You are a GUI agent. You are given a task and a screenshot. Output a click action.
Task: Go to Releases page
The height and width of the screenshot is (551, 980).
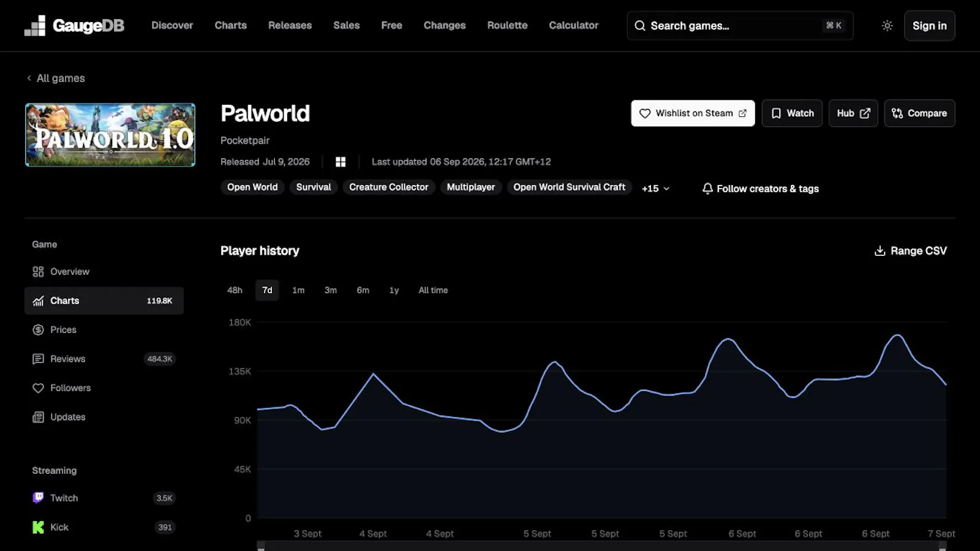290,25
